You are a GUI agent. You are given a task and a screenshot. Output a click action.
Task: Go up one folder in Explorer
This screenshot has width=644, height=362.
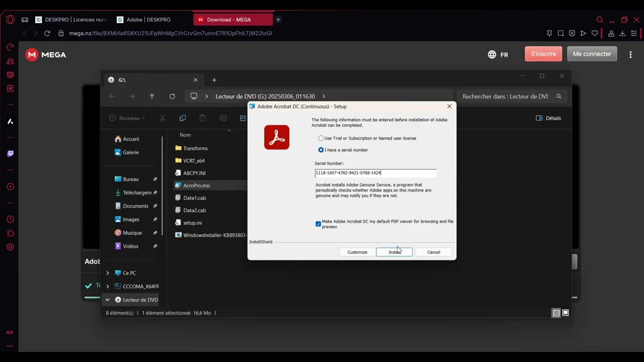[152, 96]
